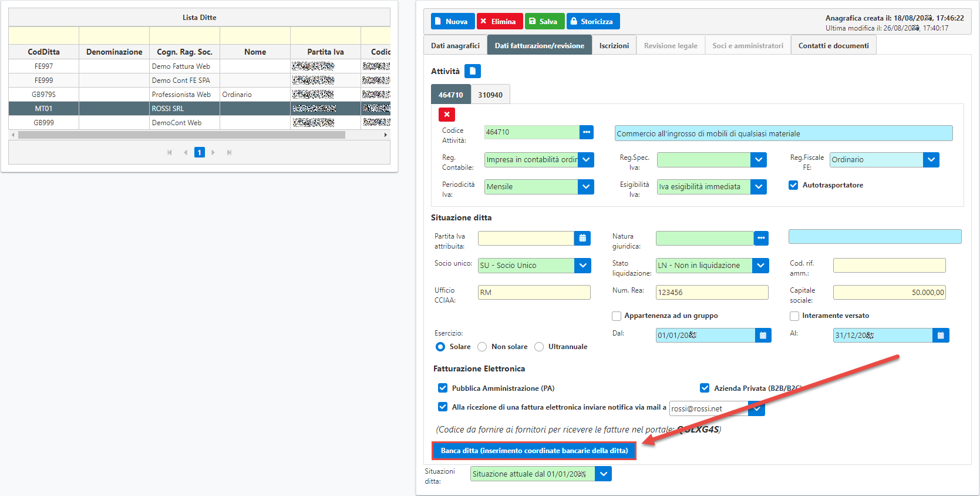Click the Salva button
The image size is (980, 496).
point(544,21)
